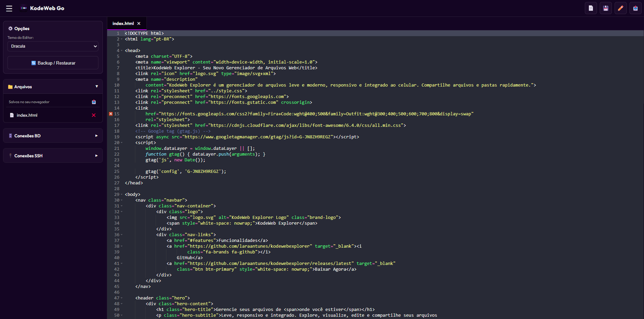Fold the body block at line 29
Viewport: 644px width, 319px height.
tap(122, 195)
